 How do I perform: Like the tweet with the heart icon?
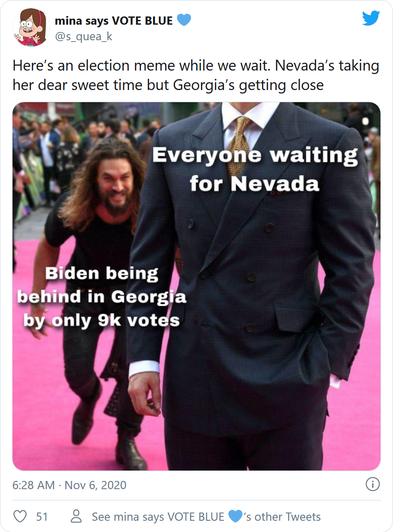click(20, 516)
